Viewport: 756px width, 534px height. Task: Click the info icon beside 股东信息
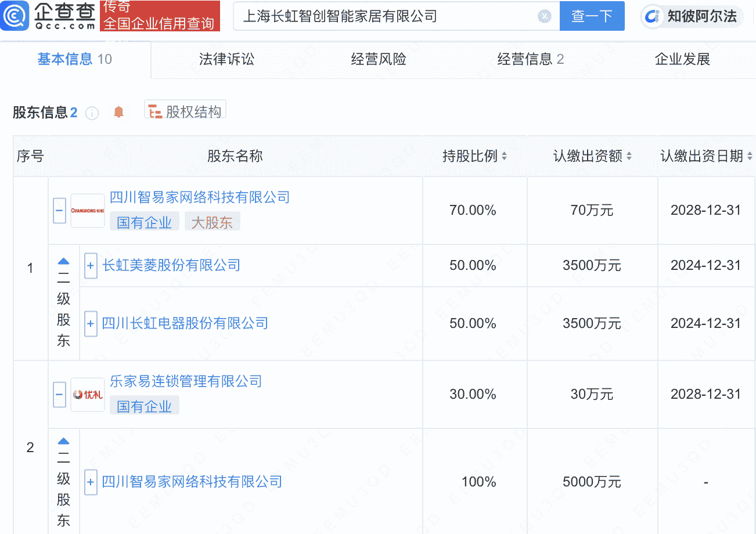(x=92, y=113)
